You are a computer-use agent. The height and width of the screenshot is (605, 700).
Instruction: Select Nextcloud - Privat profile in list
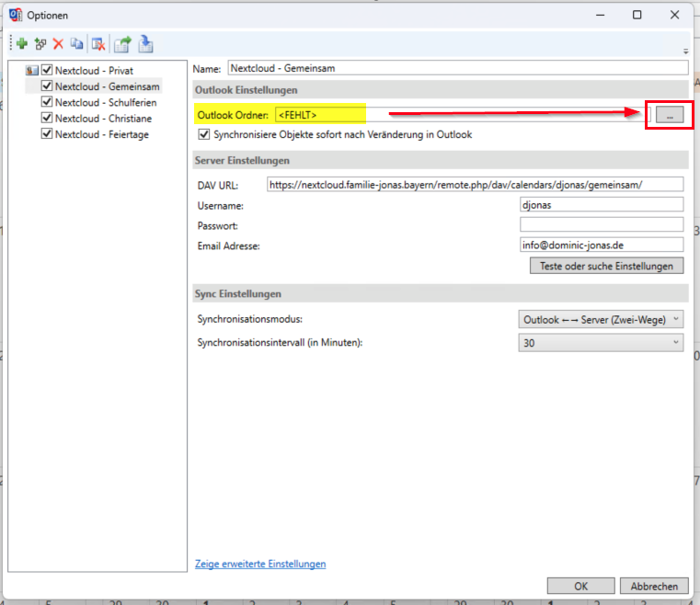(93, 71)
